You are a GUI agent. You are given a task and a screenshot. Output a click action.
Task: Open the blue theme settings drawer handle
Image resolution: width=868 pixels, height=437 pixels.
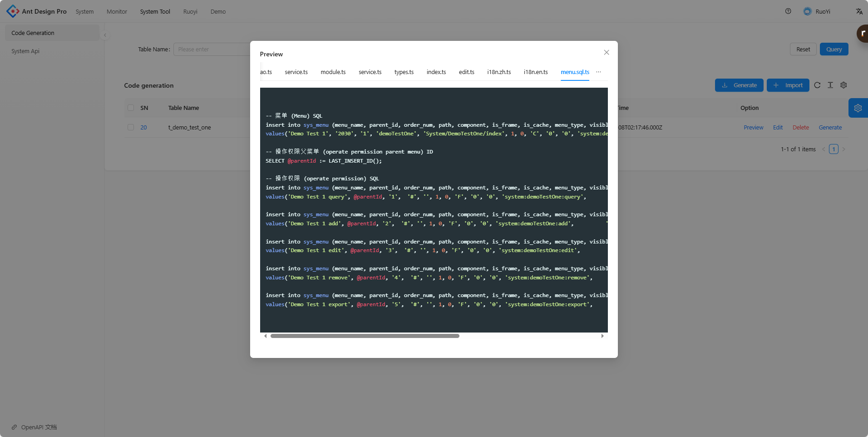click(858, 108)
